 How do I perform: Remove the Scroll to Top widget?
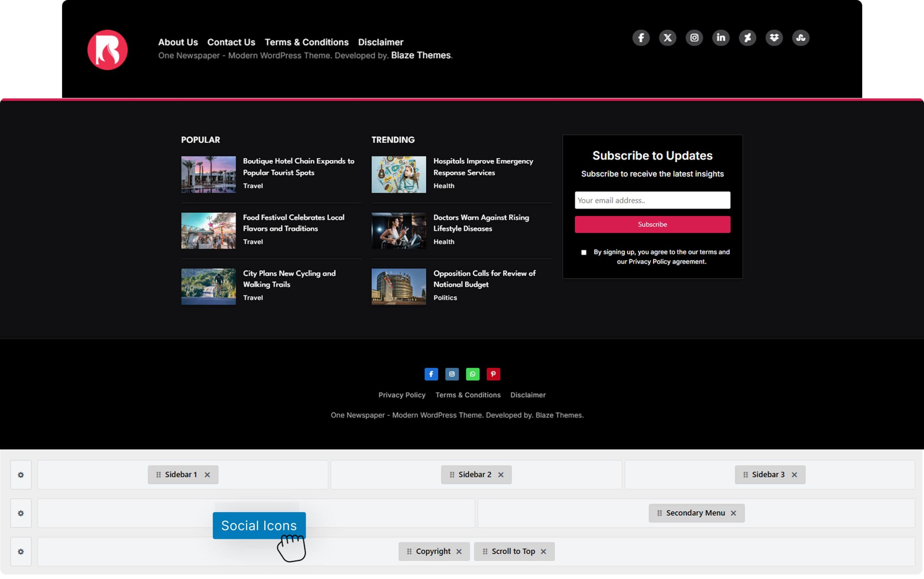(x=543, y=551)
